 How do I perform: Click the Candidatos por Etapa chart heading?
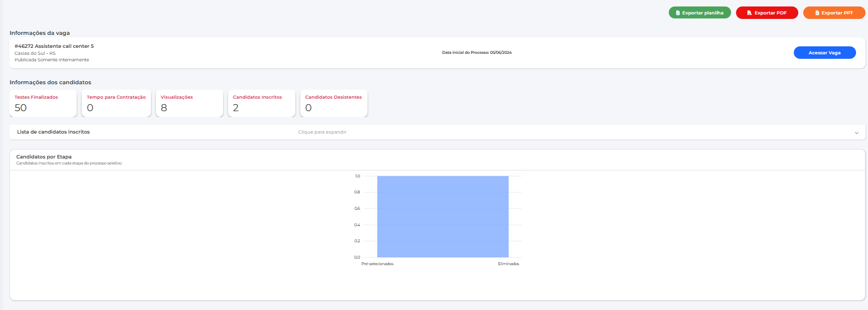pos(44,156)
